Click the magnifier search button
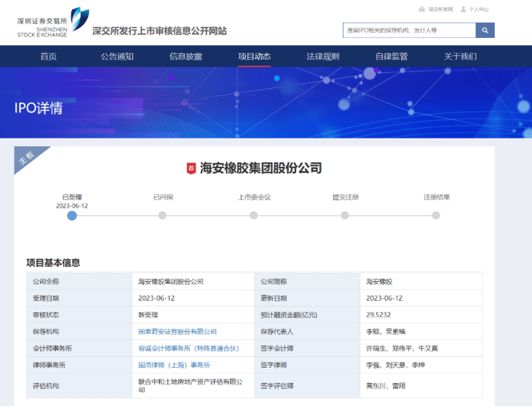The image size is (532, 407). [485, 31]
